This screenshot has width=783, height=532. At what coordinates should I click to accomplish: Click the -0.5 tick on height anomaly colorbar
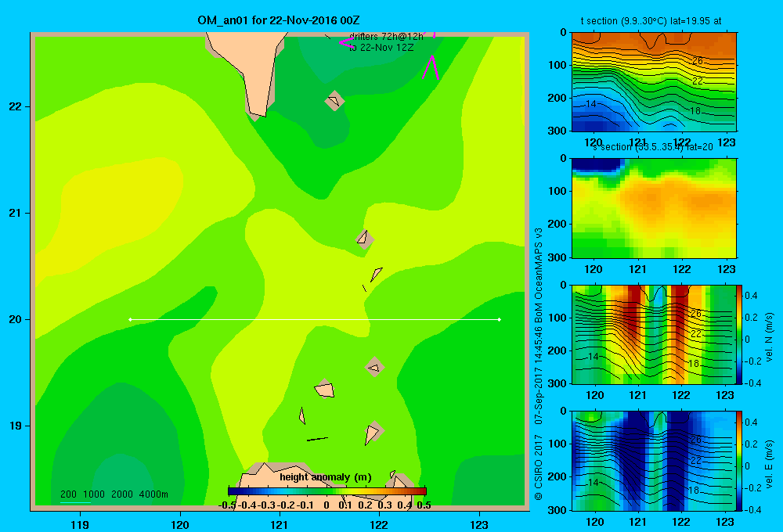click(227, 505)
